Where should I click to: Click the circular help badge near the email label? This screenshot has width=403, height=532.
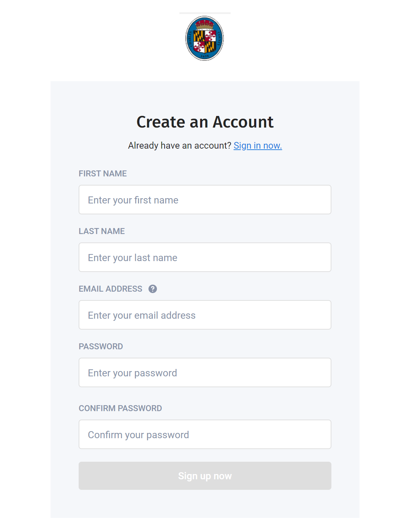(x=152, y=289)
